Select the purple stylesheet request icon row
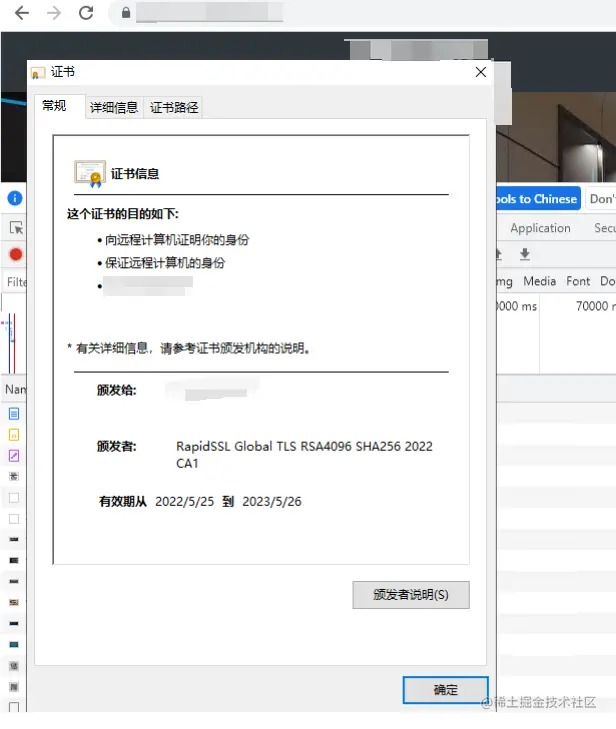 [14, 456]
